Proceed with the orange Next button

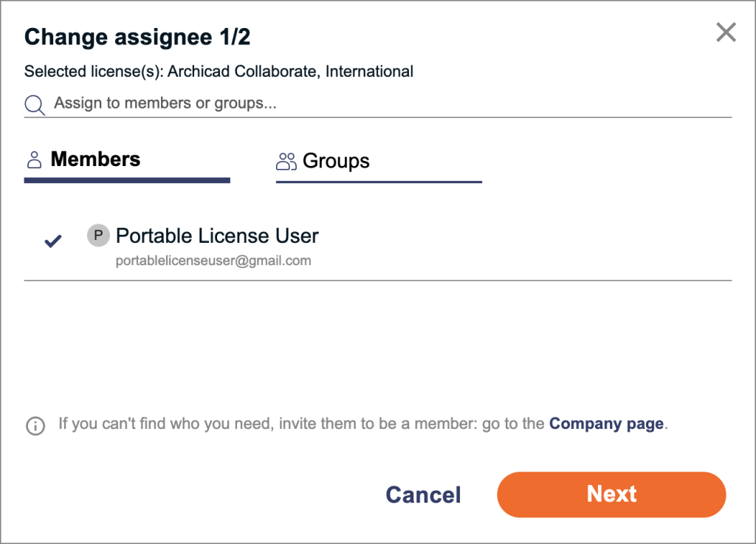(611, 495)
